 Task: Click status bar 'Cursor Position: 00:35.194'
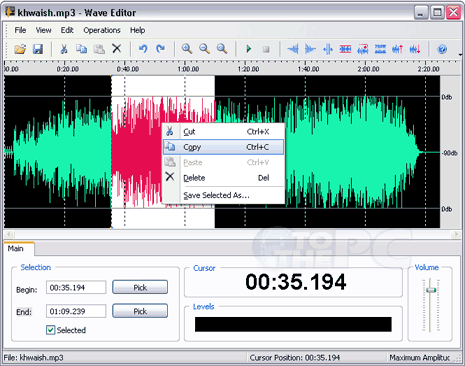tap(295, 358)
